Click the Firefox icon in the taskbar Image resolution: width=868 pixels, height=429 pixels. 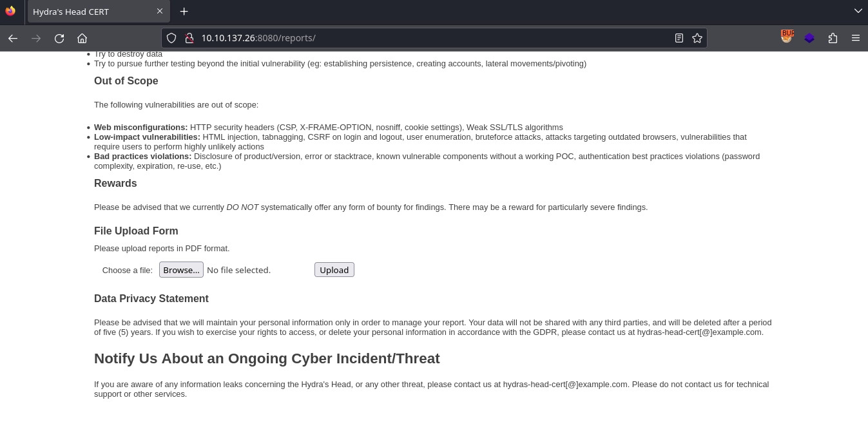click(10, 11)
